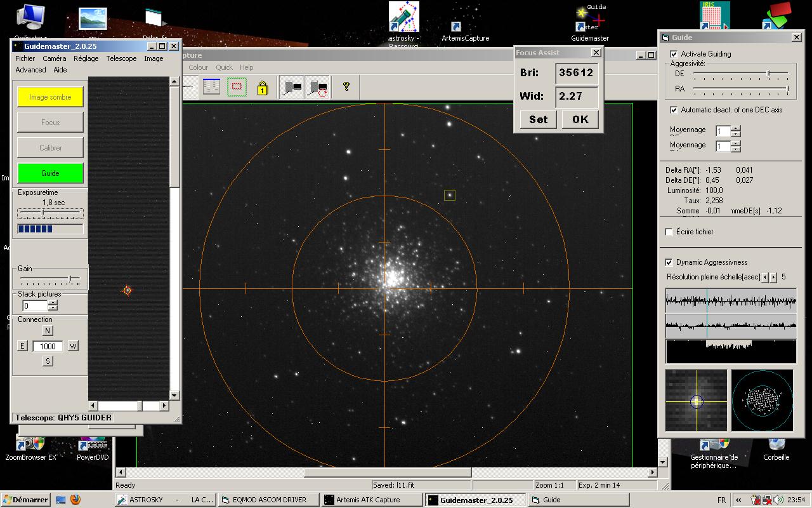Open the Réglage menu in Guidemaster
Screen dimensions: 812x508
coord(86,58)
